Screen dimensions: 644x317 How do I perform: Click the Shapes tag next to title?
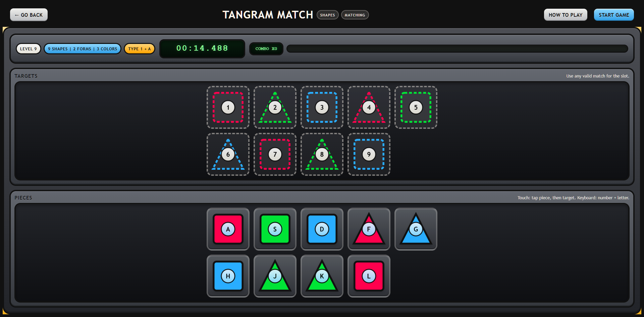click(x=327, y=15)
